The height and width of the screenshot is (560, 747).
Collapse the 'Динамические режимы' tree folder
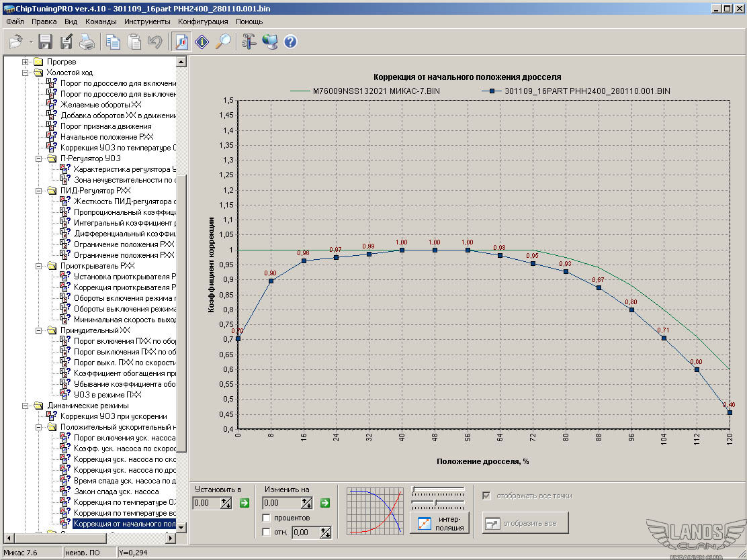tap(26, 406)
